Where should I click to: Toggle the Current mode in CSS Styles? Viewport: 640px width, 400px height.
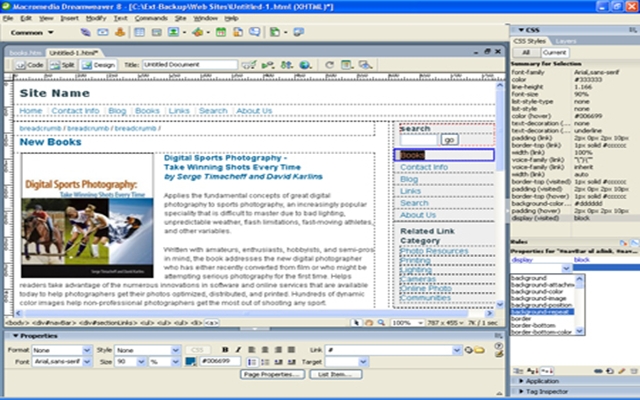click(555, 53)
